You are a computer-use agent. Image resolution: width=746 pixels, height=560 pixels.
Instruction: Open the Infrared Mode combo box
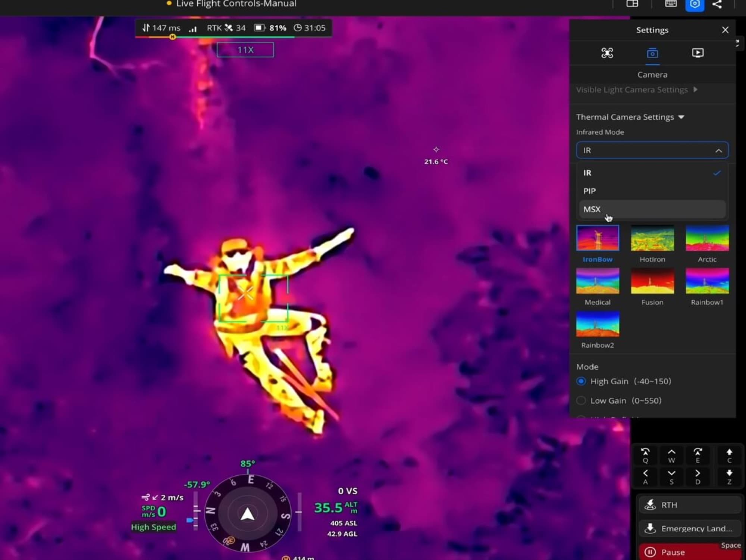652,150
